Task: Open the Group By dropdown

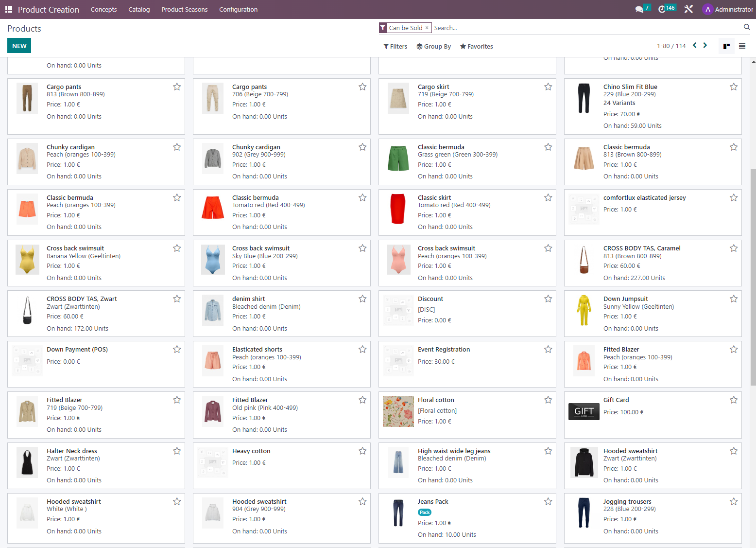Action: click(433, 47)
